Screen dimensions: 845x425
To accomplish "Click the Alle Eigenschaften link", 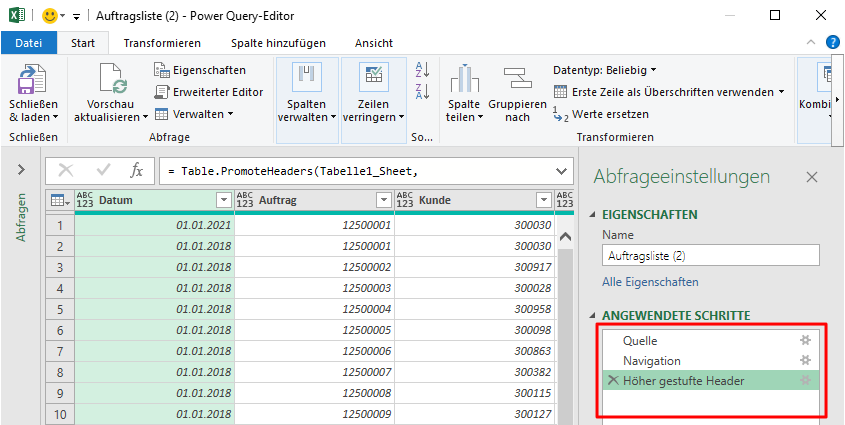I will pyautogui.click(x=650, y=282).
